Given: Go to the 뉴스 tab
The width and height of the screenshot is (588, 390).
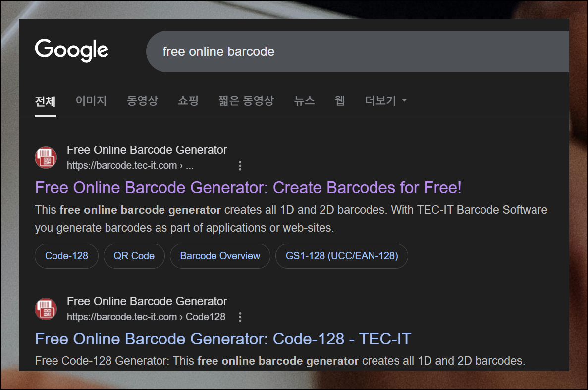Looking at the screenshot, I should point(304,100).
